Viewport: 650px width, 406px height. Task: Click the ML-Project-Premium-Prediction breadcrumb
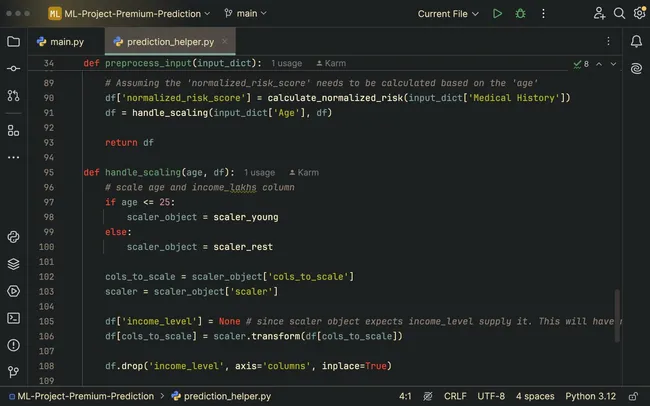pyautogui.click(x=81, y=396)
